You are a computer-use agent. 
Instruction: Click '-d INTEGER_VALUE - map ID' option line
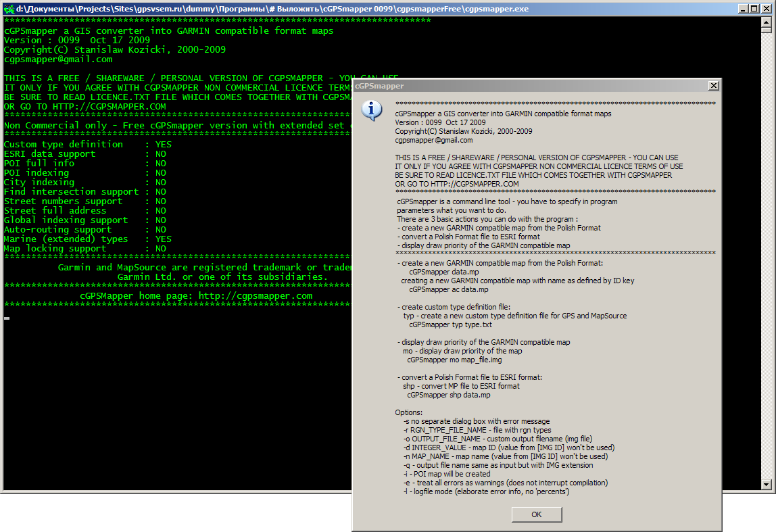tap(509, 448)
